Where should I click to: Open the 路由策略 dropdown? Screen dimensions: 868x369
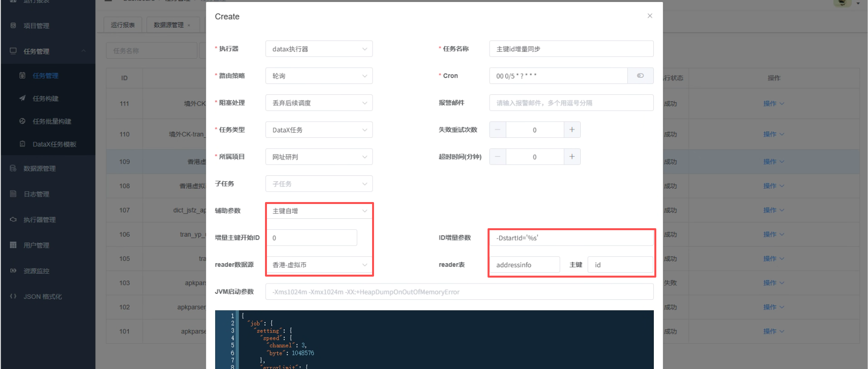coord(319,76)
